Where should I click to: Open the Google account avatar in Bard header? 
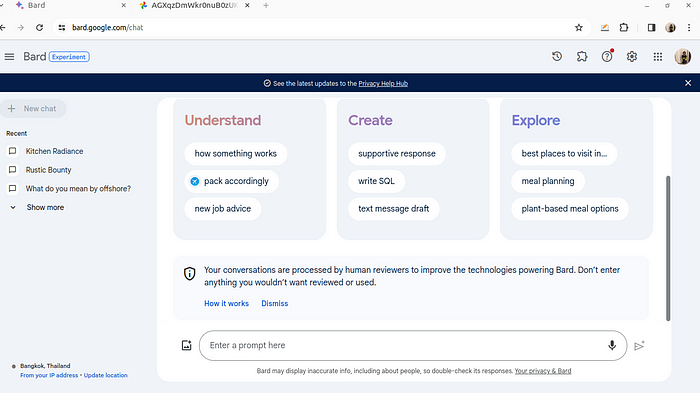(x=683, y=57)
